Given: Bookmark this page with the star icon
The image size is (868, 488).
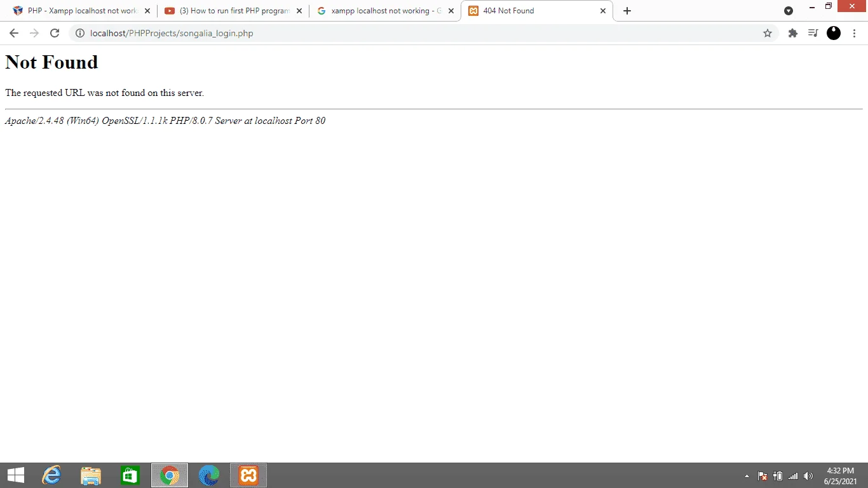Looking at the screenshot, I should (768, 33).
